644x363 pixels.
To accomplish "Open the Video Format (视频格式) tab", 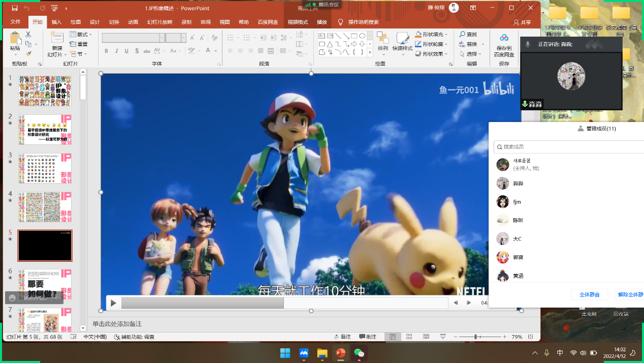I will click(298, 22).
